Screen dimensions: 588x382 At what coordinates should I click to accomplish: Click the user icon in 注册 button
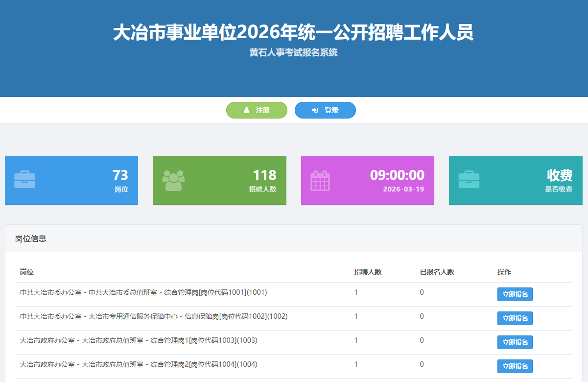coord(247,111)
